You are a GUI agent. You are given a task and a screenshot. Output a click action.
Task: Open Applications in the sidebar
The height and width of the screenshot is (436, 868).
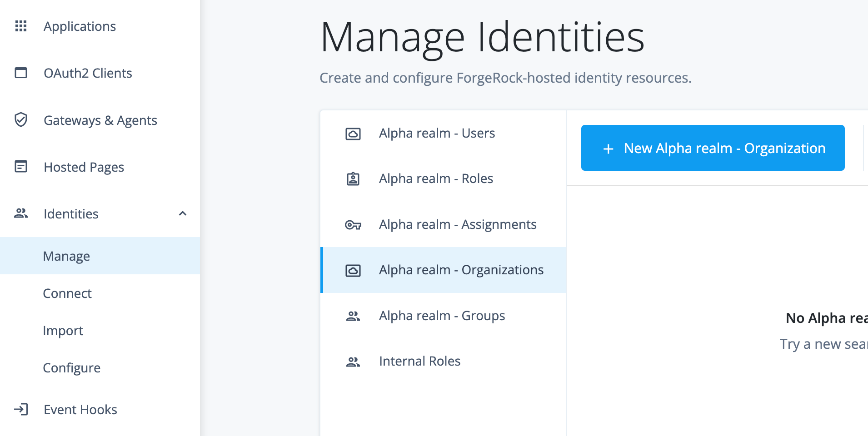pos(100,26)
